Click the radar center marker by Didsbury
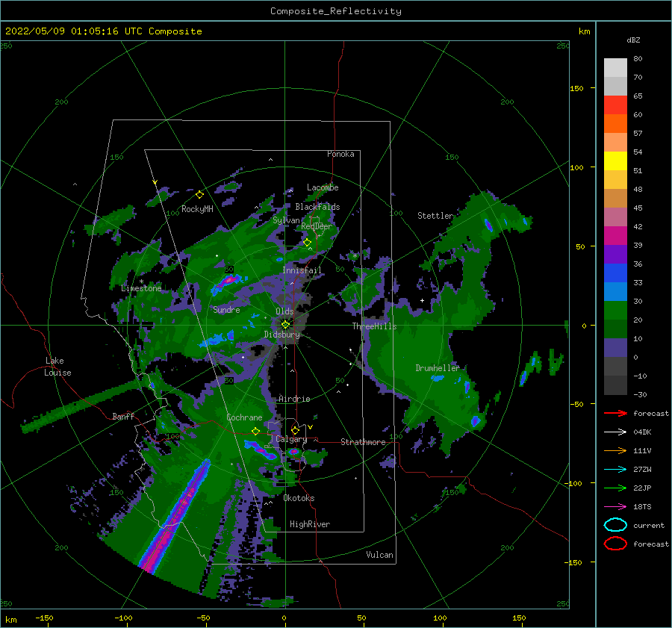The width and height of the screenshot is (672, 628). [x=285, y=325]
